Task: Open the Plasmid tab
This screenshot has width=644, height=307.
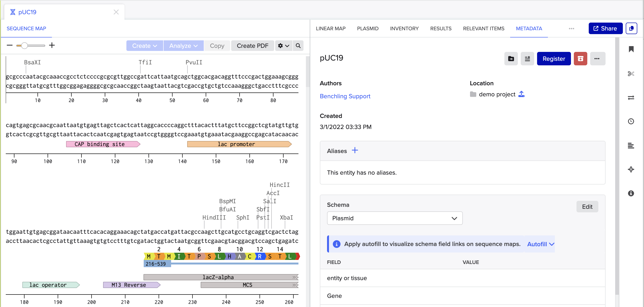Action: point(367,29)
